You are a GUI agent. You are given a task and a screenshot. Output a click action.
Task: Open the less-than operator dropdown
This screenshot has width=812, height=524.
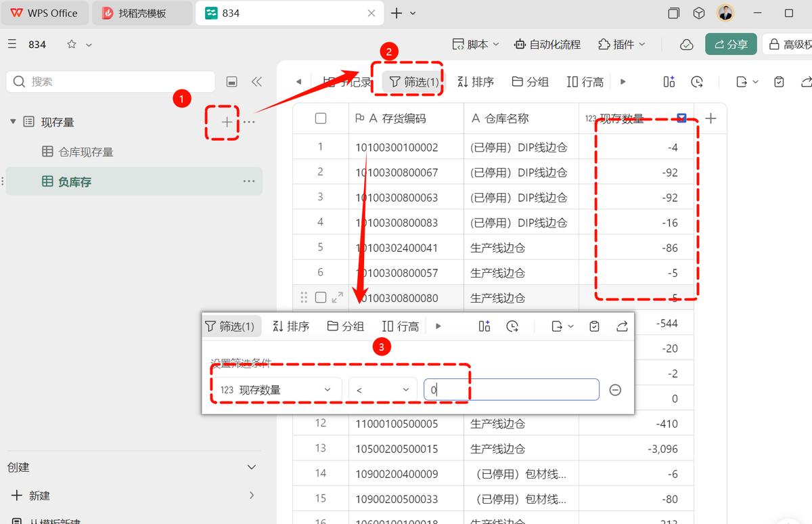[383, 390]
